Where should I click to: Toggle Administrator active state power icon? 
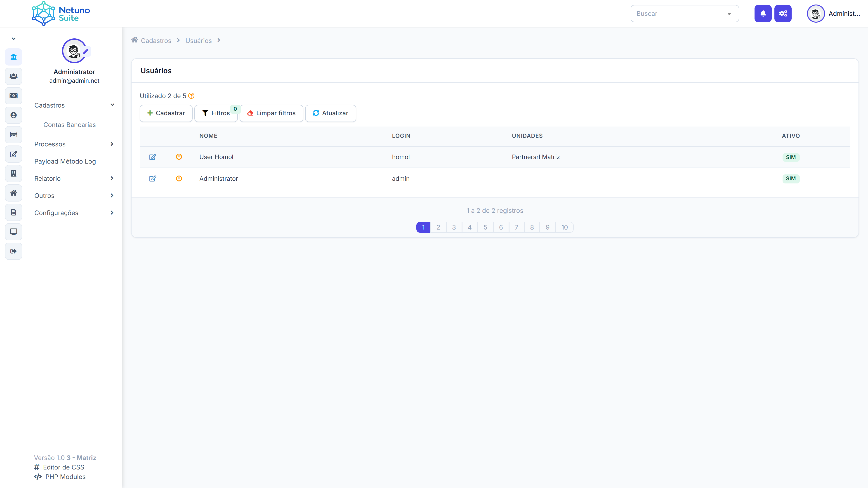179,178
